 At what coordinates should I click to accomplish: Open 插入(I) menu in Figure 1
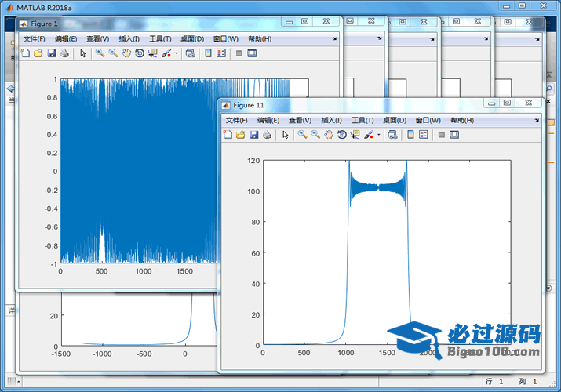click(x=129, y=39)
